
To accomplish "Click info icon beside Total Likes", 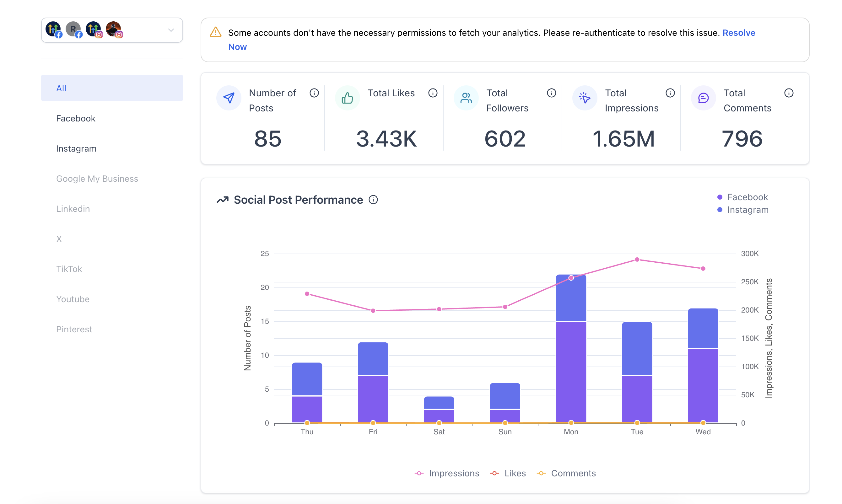I will click(432, 93).
